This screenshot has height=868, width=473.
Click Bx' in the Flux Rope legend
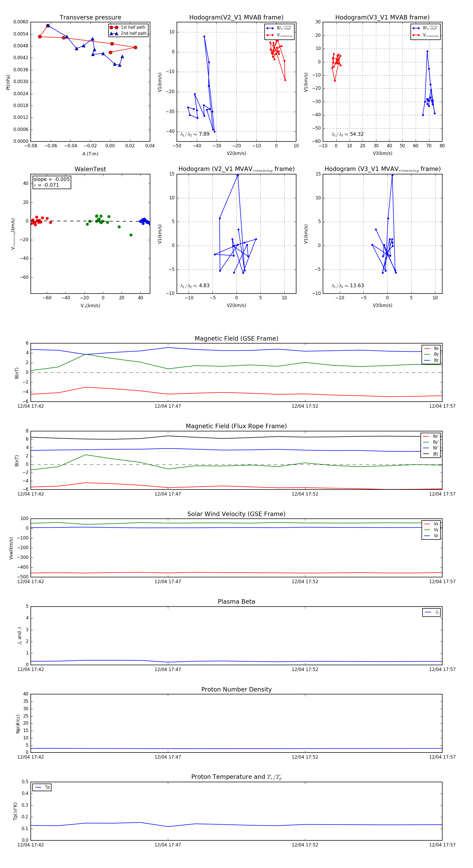click(436, 436)
